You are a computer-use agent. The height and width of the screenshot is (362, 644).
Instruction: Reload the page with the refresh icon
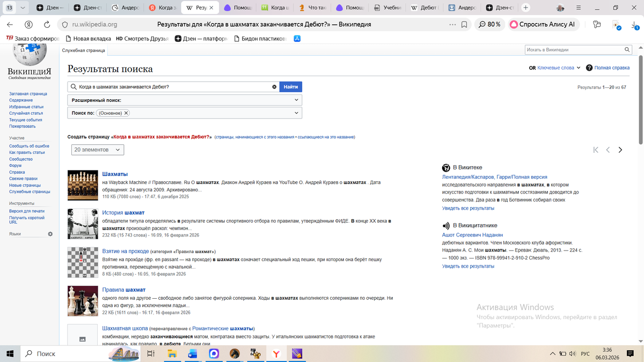[47, 25]
